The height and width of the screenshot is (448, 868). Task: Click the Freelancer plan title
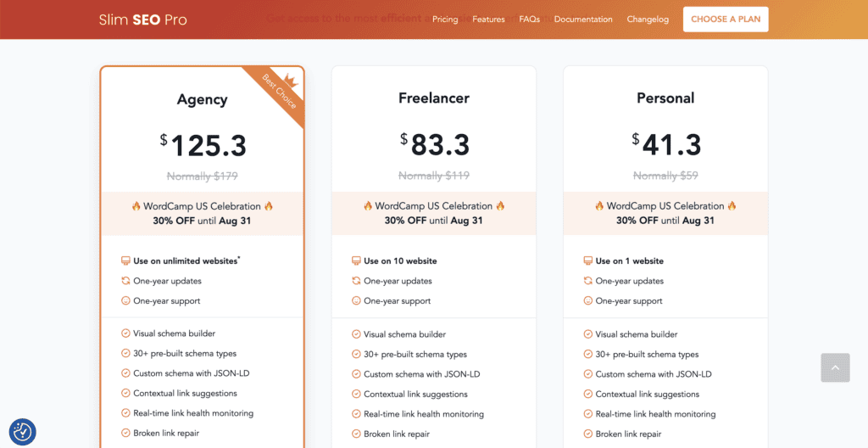[x=433, y=98]
